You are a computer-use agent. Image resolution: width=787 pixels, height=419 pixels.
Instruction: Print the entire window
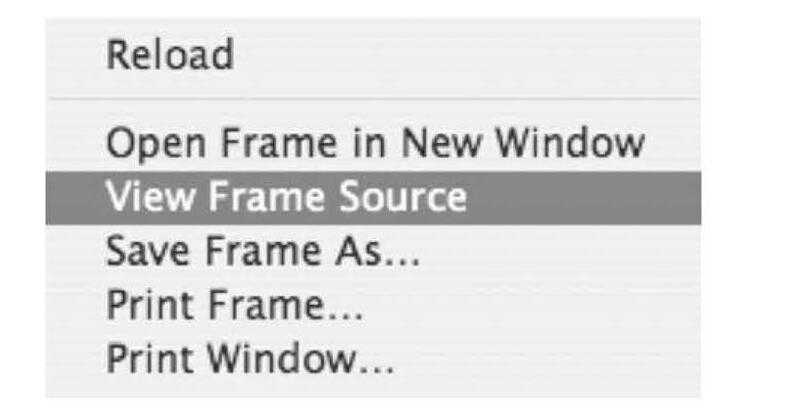tap(250, 357)
